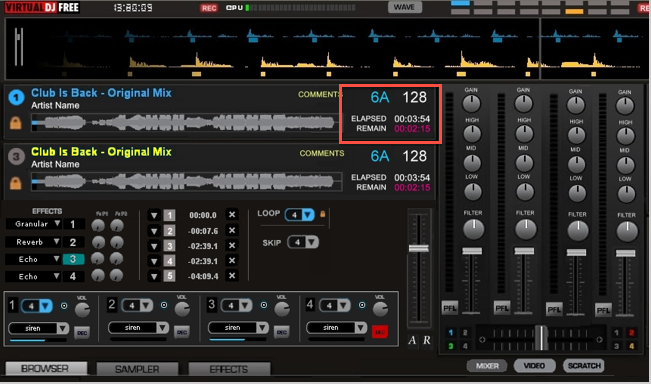
Task: Click cue point number 3 button
Action: (x=169, y=246)
